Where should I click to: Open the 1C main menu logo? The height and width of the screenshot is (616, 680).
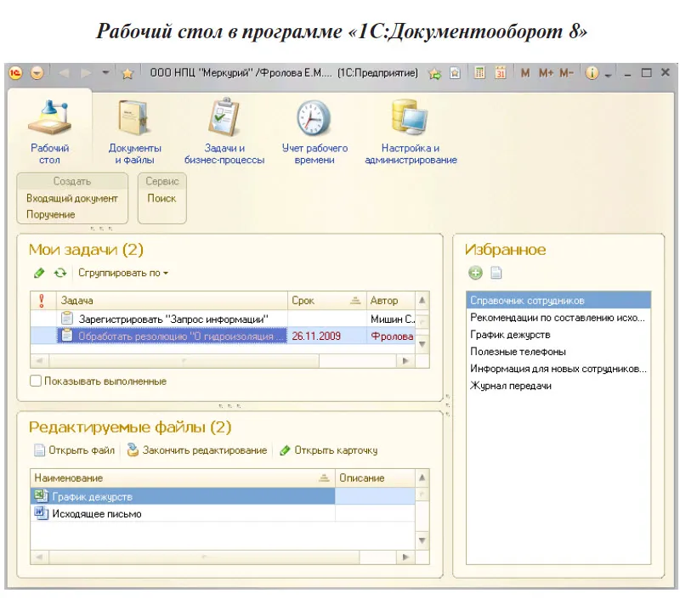[15, 73]
